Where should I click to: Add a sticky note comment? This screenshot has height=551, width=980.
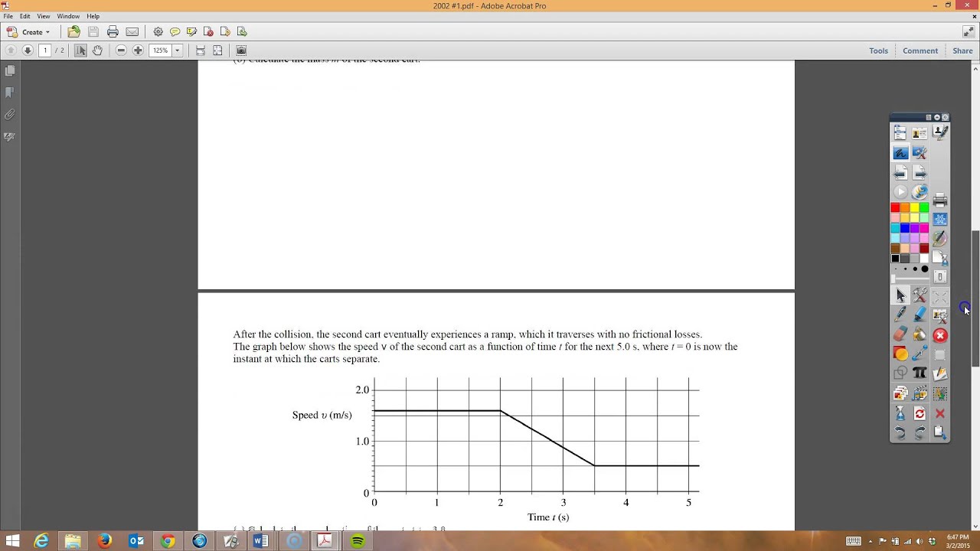pos(175,32)
